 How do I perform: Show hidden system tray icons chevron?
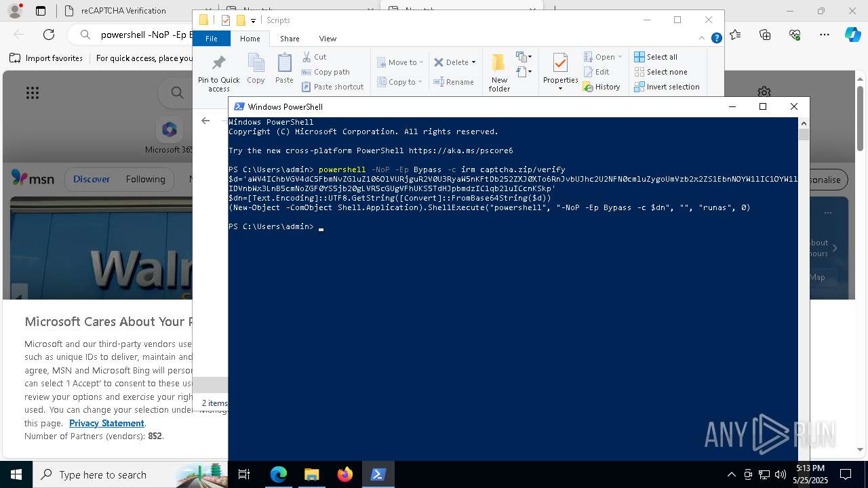click(731, 474)
